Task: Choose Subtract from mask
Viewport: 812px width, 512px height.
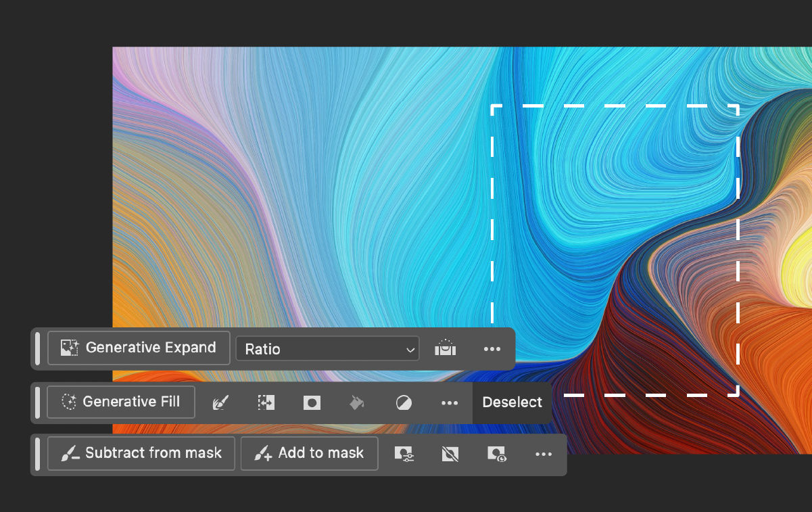Action: click(141, 453)
